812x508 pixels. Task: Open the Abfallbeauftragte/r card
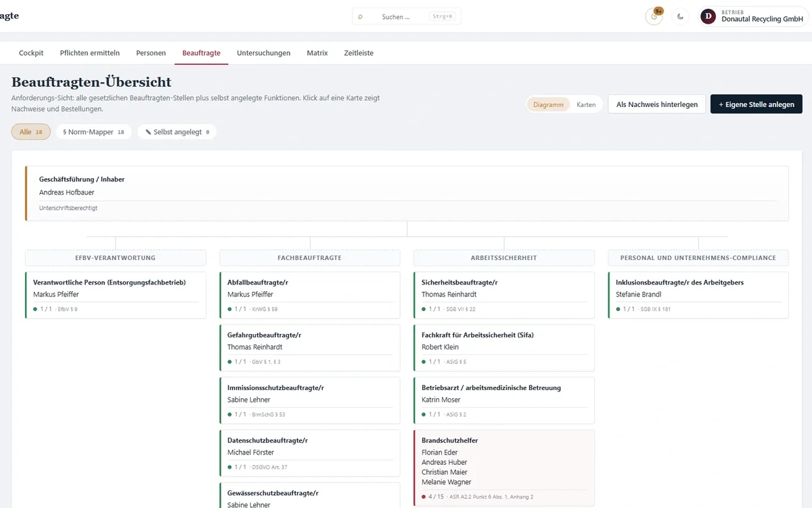(310, 295)
